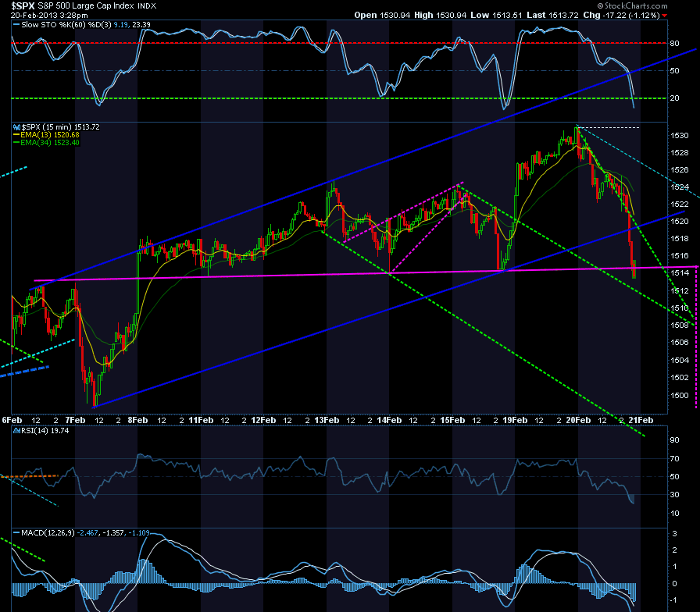
Task: Click the $SPX ticker symbol title
Action: (23, 5)
